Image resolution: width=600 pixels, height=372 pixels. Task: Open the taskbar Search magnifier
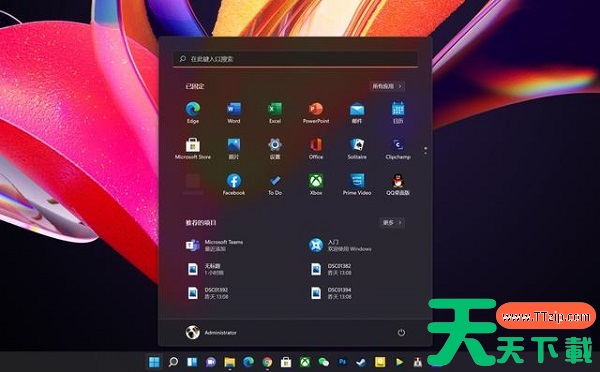click(x=173, y=362)
